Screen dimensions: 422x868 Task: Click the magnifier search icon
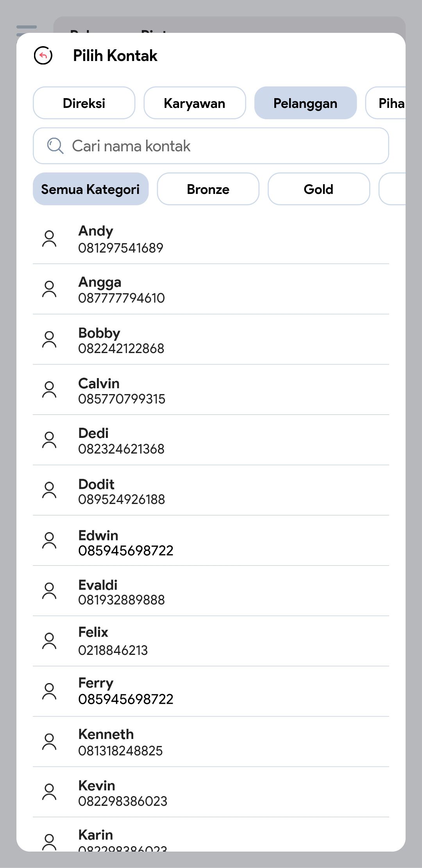click(55, 146)
